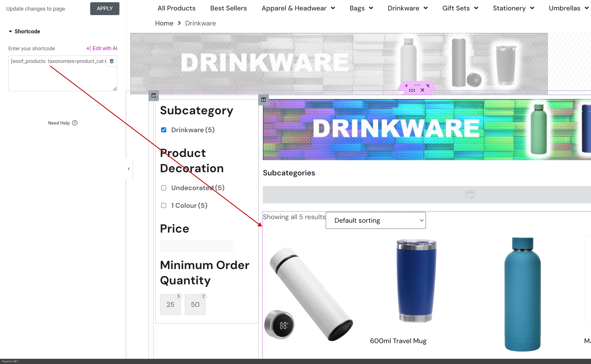
Task: Click the Price range slider bar
Action: (196, 246)
